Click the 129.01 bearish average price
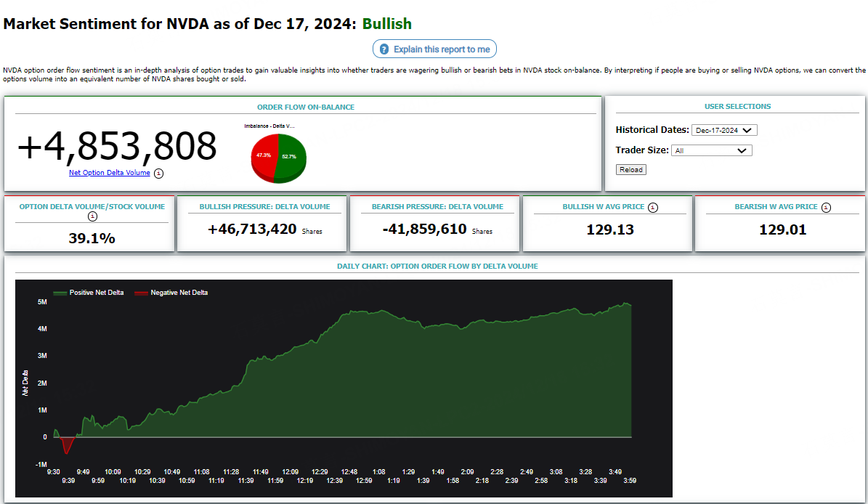Image resolution: width=868 pixels, height=504 pixels. click(783, 229)
